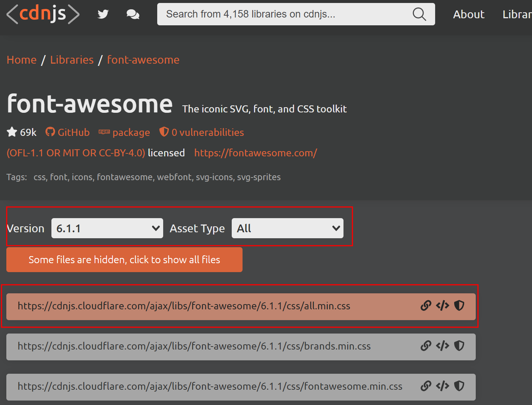Screen dimensions: 532x405
Task: Click 'Some files are hidden' show all button
Action: 124,259
